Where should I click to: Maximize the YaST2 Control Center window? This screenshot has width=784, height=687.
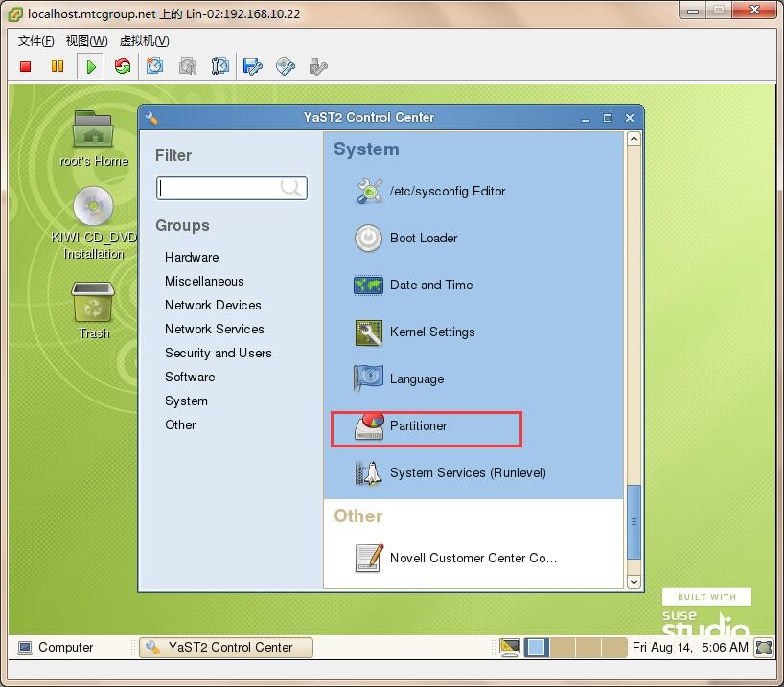coord(608,119)
